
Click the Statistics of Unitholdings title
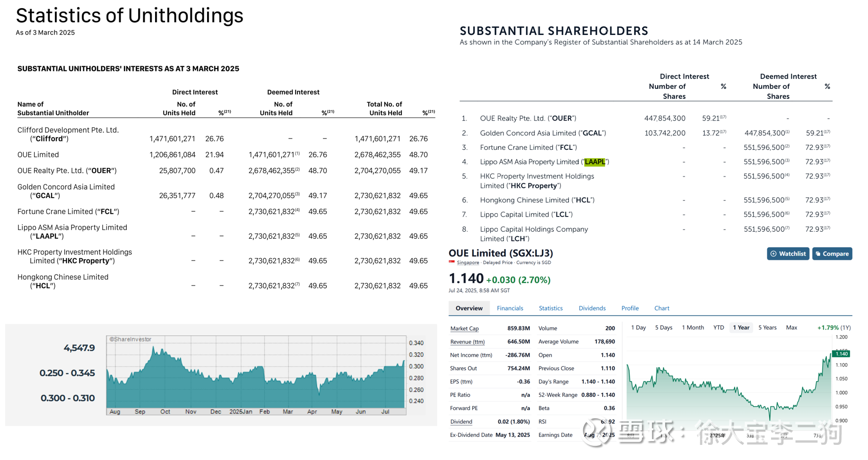[x=130, y=15]
